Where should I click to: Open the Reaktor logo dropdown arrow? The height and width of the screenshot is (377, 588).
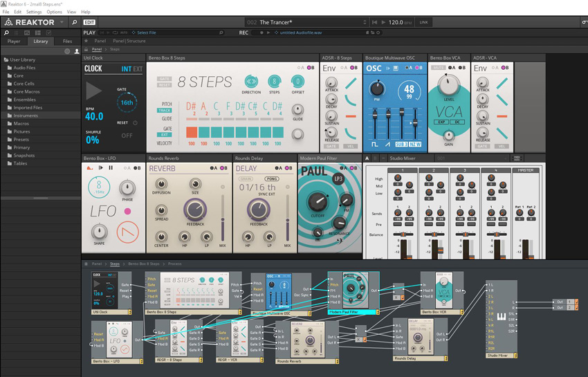pos(62,23)
